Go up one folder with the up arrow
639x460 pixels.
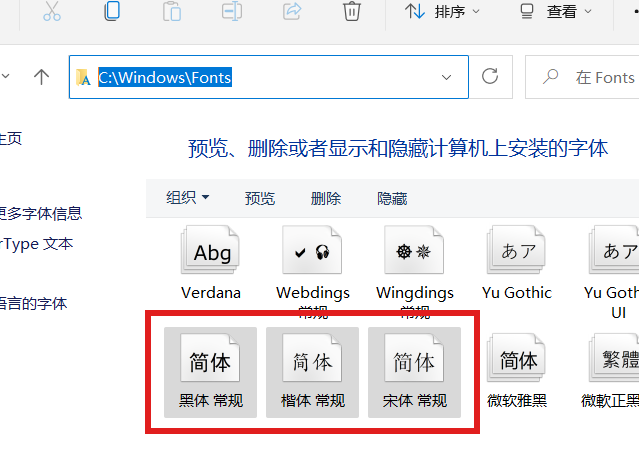[41, 77]
